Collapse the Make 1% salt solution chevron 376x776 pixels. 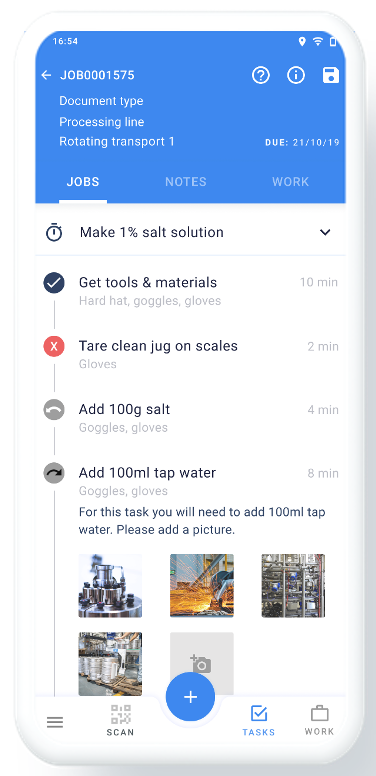click(325, 232)
